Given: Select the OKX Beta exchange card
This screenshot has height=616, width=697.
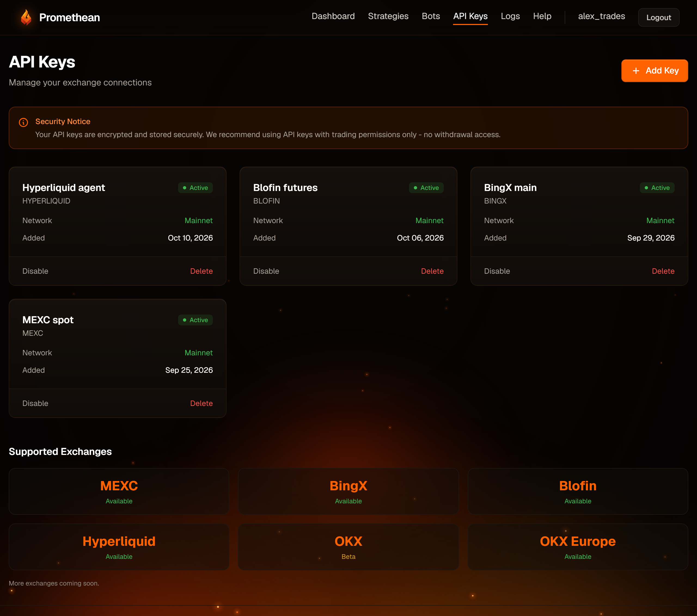Looking at the screenshot, I should (x=348, y=547).
